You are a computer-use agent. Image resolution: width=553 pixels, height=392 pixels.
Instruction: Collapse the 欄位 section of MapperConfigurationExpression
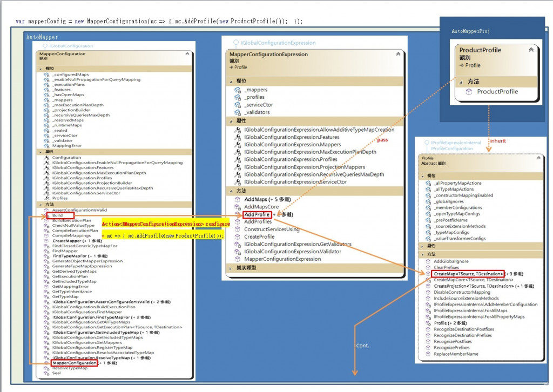[x=231, y=82]
